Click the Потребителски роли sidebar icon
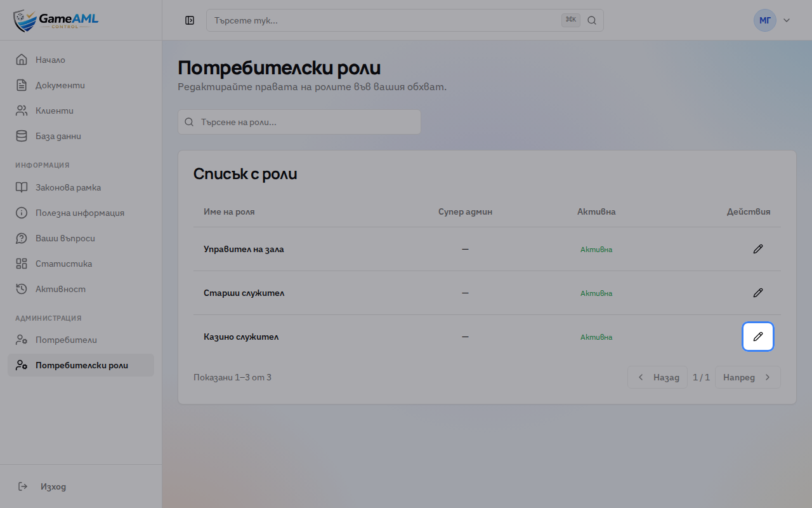This screenshot has width=812, height=508. coord(22,365)
